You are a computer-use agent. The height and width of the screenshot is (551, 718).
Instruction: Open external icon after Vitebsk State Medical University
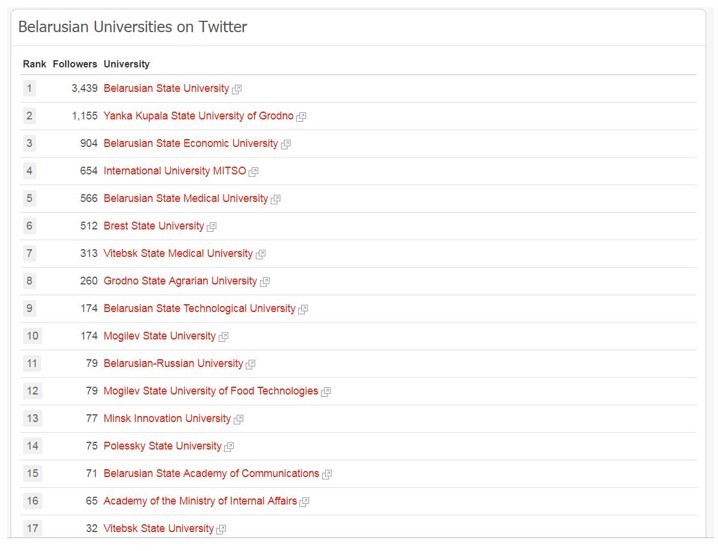261,254
